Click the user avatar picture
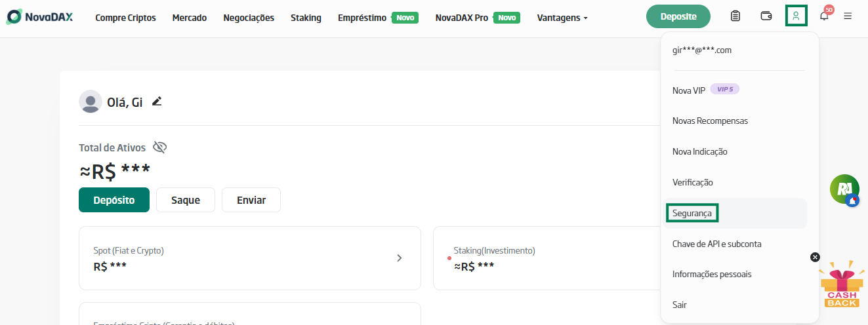The width and height of the screenshot is (868, 325). coord(91,102)
